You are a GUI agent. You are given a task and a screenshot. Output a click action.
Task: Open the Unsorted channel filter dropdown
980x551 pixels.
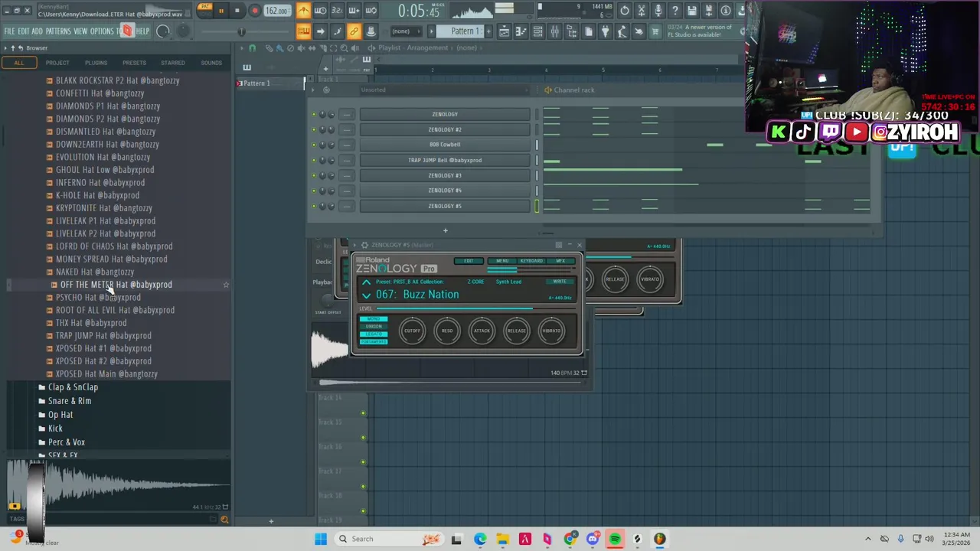click(444, 90)
